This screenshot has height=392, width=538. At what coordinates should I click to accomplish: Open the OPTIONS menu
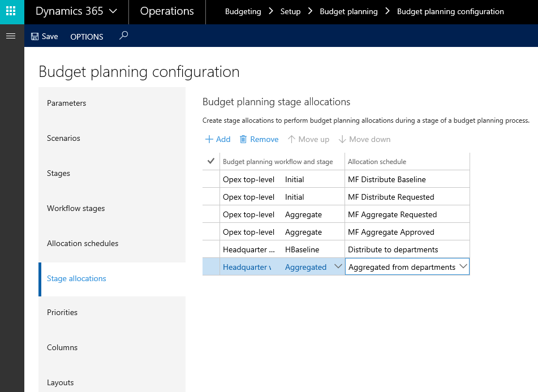tap(87, 37)
